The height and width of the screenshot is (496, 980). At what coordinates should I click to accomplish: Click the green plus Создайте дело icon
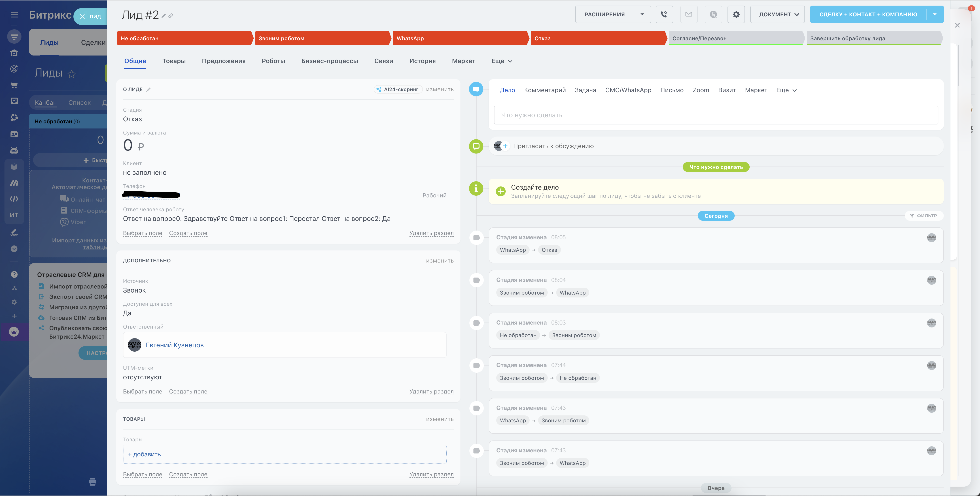click(x=501, y=191)
